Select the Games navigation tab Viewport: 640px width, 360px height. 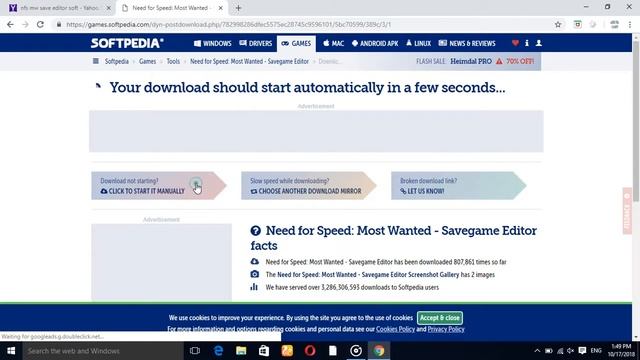tap(296, 43)
